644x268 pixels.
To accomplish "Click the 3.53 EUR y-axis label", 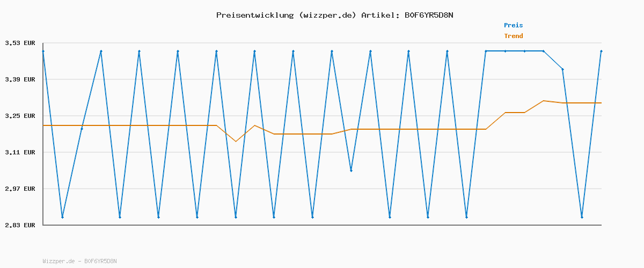I will pyautogui.click(x=20, y=43).
